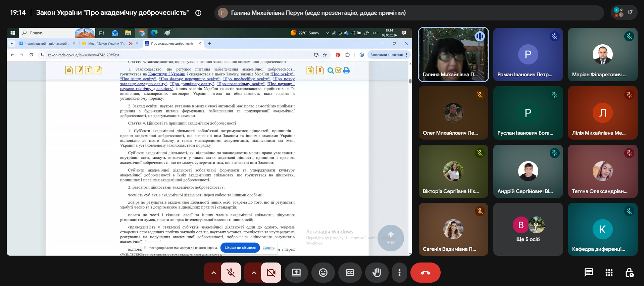The height and width of the screenshot is (286, 644).
Task: Toggle the microphone on
Action: (x=231, y=273)
